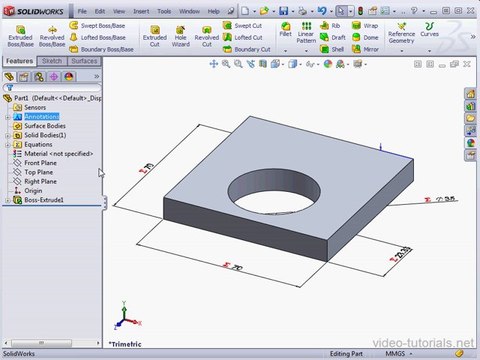480x360 pixels.
Task: Open the Appearances task pane icon
Action: point(471,143)
